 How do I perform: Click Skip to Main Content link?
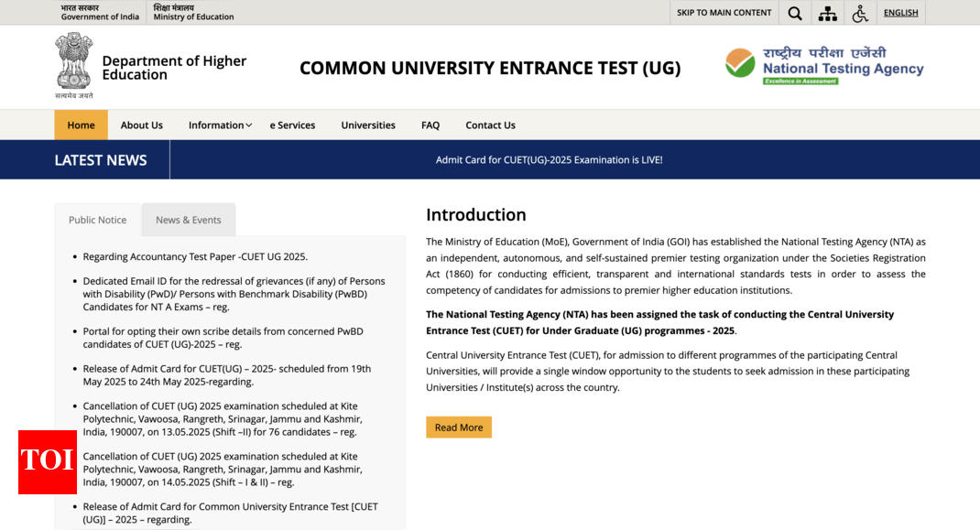(x=724, y=13)
